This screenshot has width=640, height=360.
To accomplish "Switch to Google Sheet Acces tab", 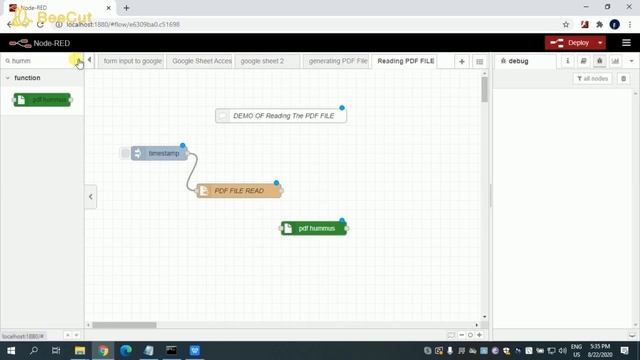I will tap(201, 61).
